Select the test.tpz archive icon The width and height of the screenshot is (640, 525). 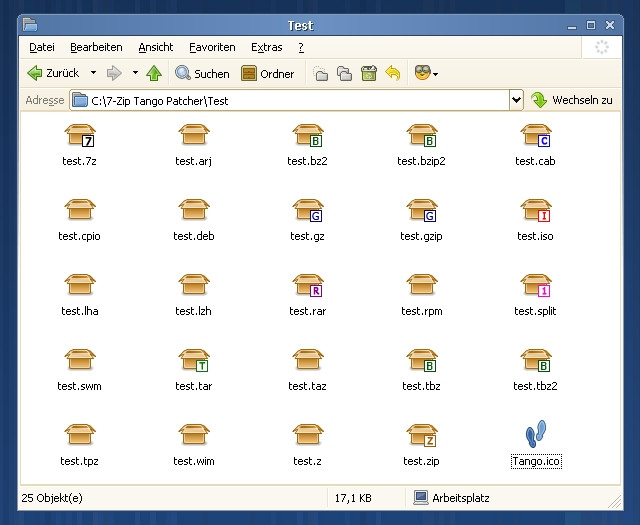[80, 435]
